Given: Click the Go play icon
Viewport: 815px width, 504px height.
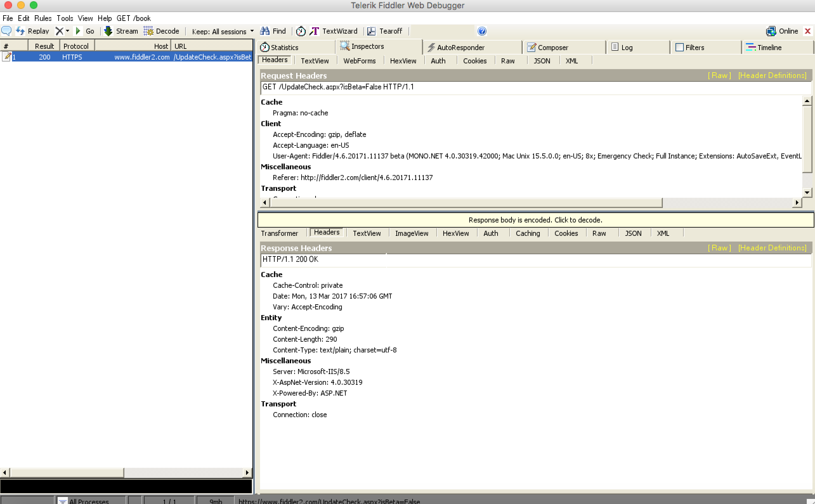Looking at the screenshot, I should 78,31.
